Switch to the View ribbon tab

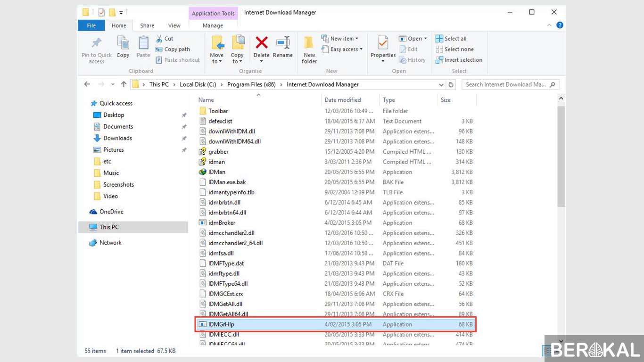[x=174, y=25]
